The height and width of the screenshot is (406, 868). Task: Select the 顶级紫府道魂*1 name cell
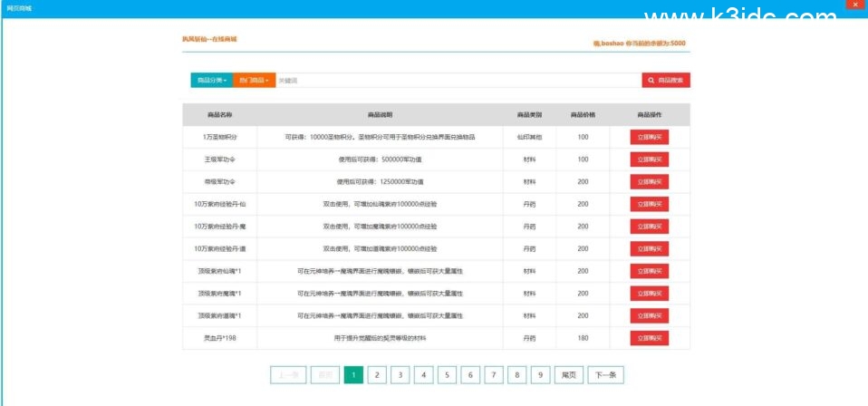click(220, 315)
